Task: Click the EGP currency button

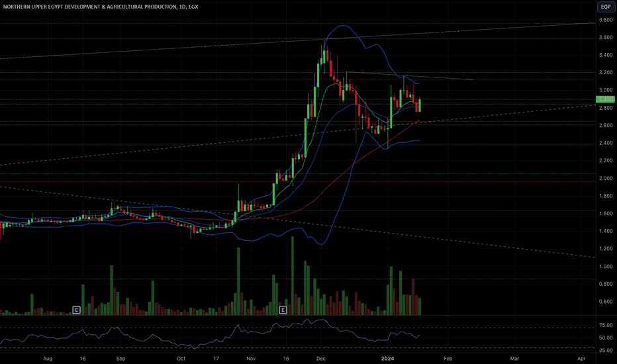Action: coord(606,7)
